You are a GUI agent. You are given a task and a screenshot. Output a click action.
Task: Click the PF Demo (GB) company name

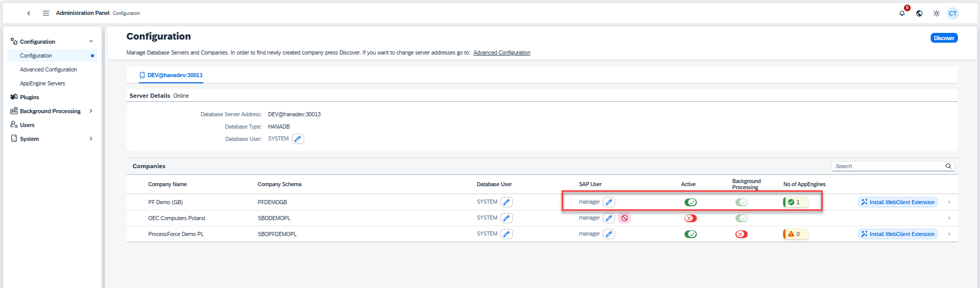(165, 202)
